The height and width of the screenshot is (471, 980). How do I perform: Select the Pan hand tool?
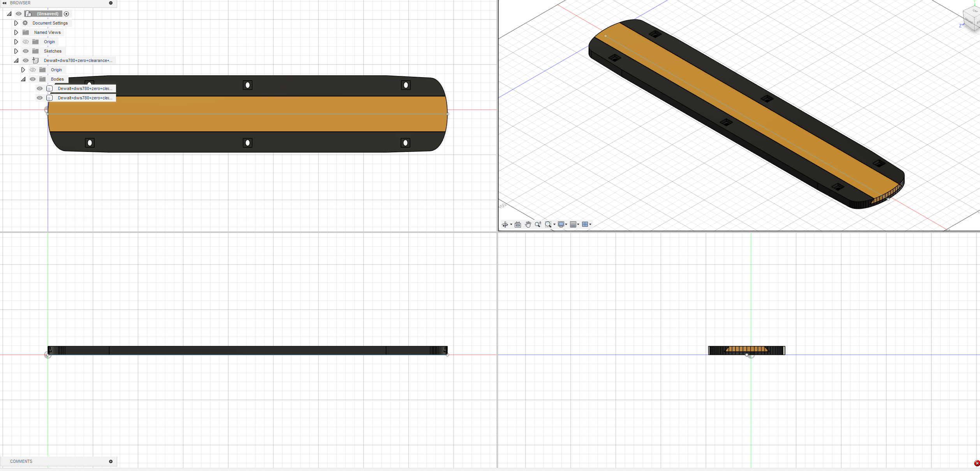tap(528, 224)
